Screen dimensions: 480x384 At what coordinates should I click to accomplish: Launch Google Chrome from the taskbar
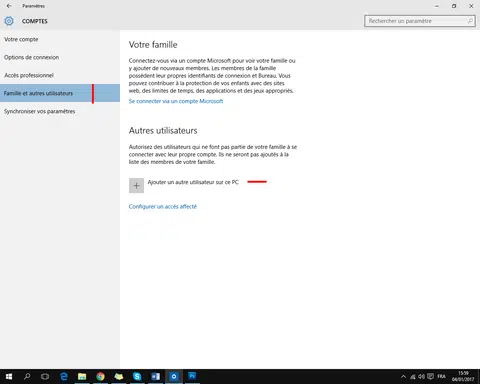(x=100, y=377)
